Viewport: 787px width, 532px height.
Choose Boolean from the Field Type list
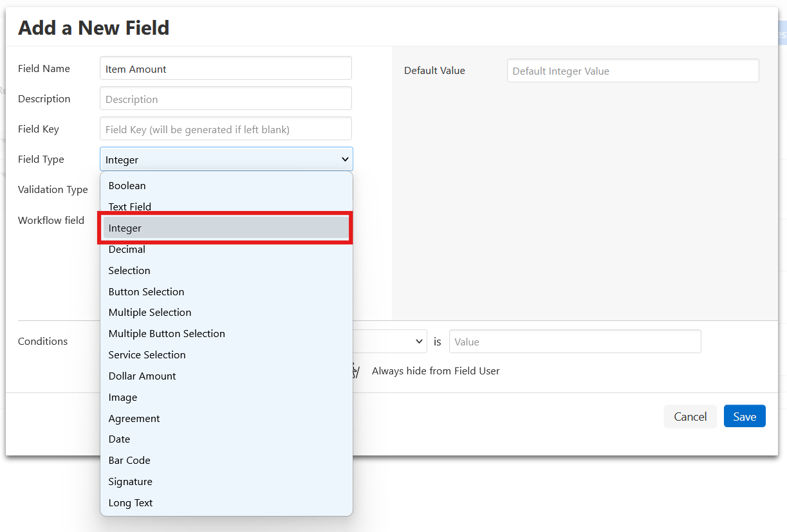click(127, 185)
